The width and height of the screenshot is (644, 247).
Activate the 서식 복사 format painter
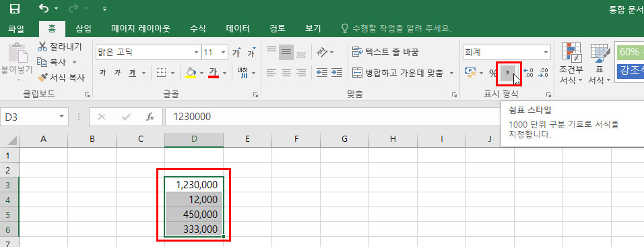[61, 78]
